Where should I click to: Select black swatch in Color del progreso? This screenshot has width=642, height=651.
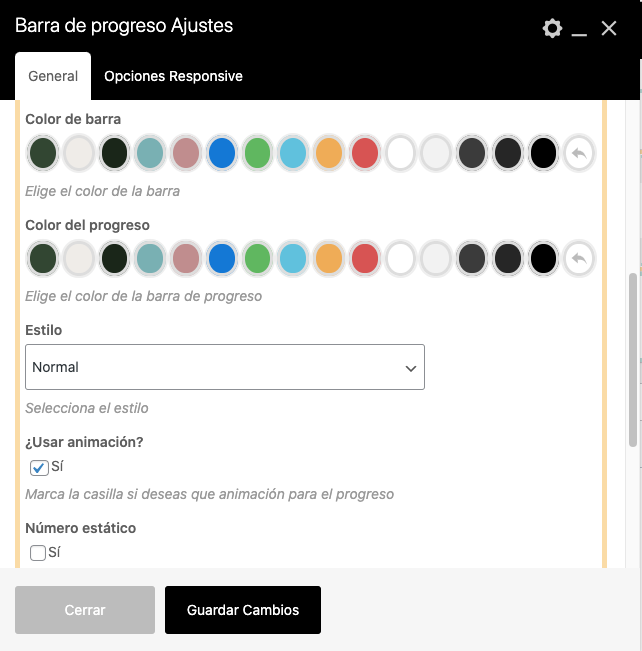coord(543,259)
